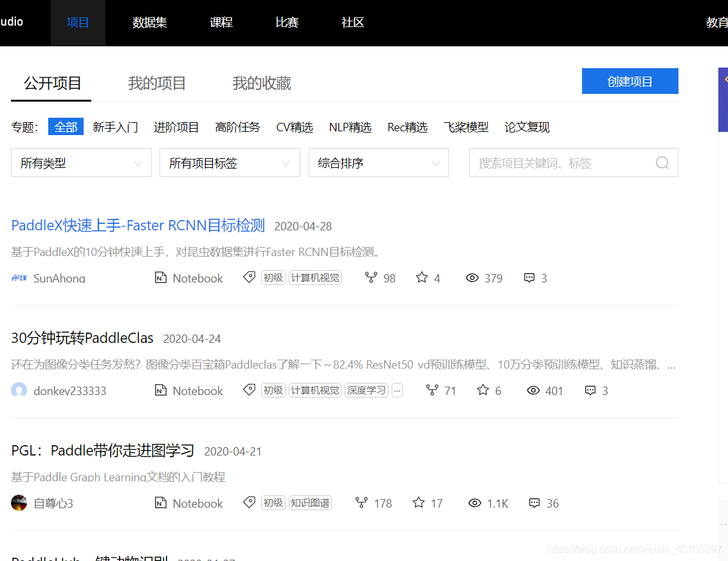Click 深度学习 tag

367,390
